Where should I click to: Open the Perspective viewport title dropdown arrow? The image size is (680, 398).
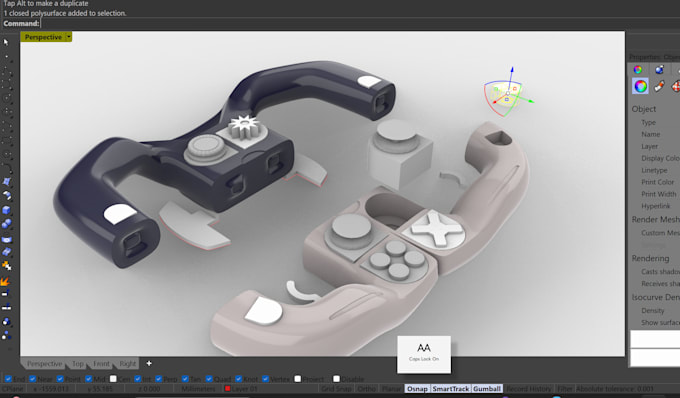click(x=69, y=37)
